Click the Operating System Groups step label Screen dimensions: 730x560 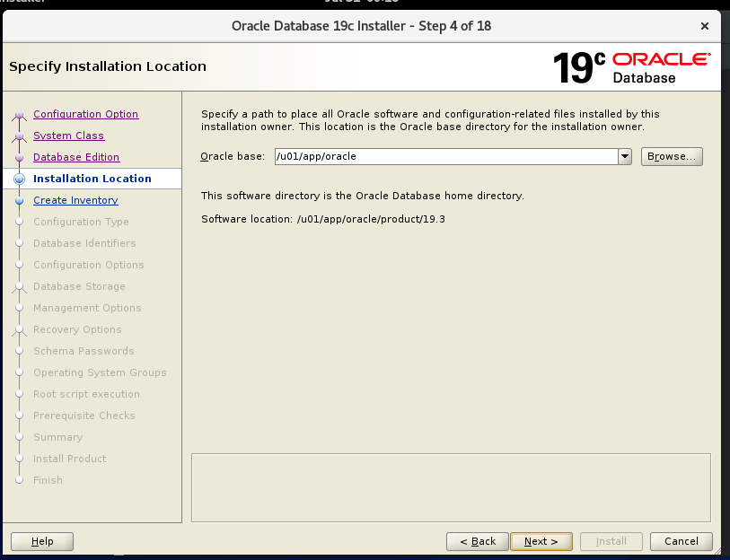(x=100, y=372)
